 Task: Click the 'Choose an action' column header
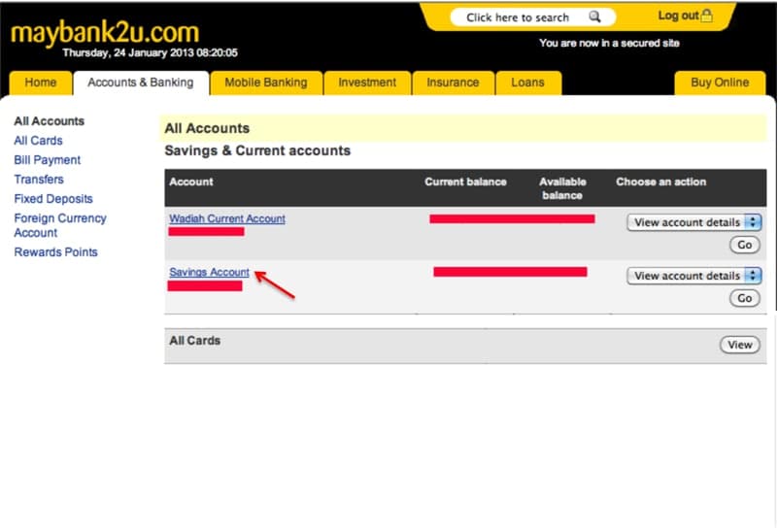(660, 182)
